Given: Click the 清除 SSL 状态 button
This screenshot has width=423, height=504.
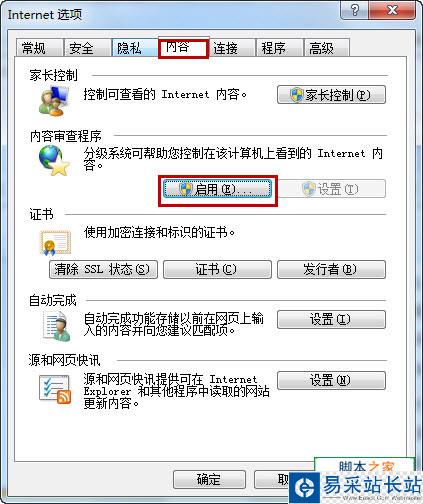Looking at the screenshot, I should (x=103, y=269).
